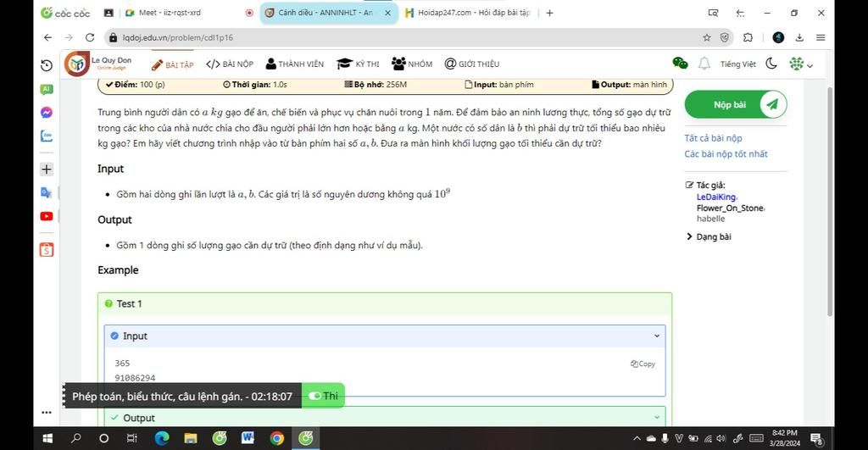Go forward to the next page
The height and width of the screenshot is (450, 868).
(x=69, y=37)
